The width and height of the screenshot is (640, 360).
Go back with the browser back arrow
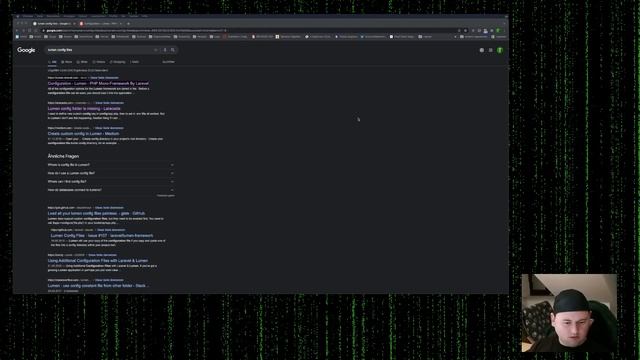(x=17, y=30)
